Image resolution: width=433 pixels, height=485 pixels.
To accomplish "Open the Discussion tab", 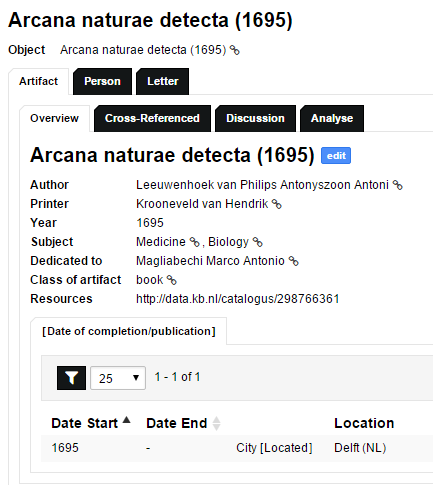I will (x=255, y=119).
